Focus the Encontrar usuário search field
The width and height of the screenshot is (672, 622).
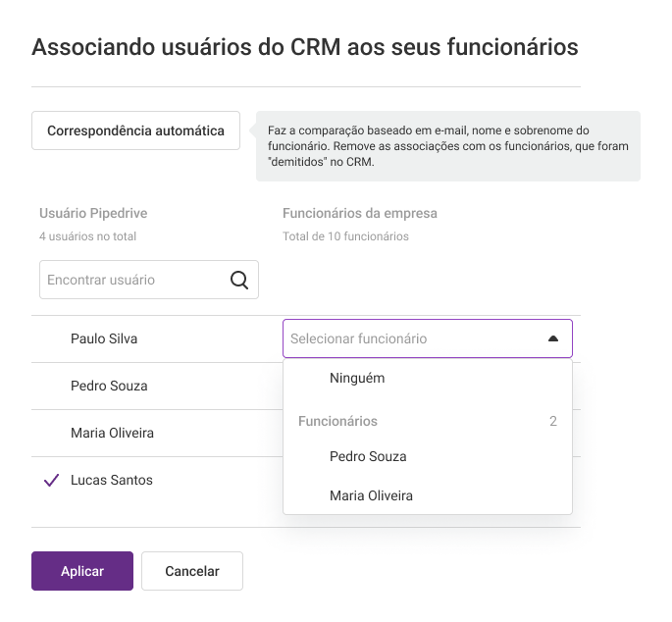click(149, 280)
